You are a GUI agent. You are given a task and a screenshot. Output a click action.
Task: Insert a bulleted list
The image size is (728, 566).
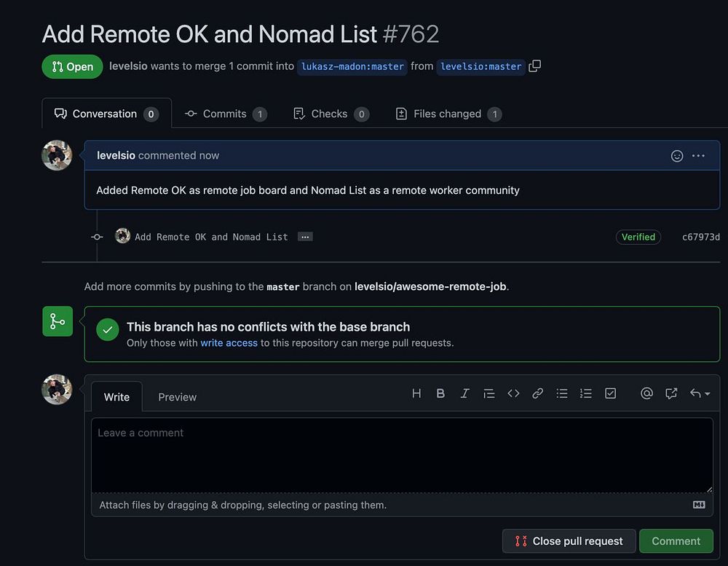tap(562, 393)
